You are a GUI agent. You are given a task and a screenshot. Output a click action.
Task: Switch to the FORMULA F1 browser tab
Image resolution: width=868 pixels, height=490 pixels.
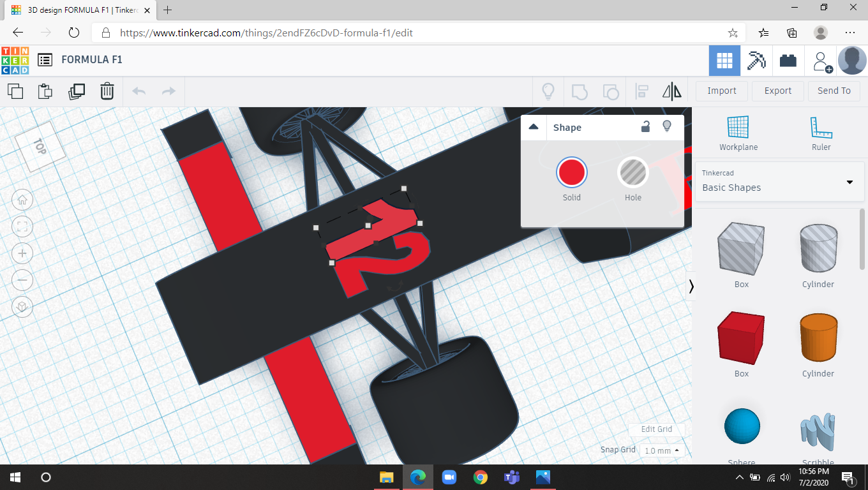coord(77,10)
